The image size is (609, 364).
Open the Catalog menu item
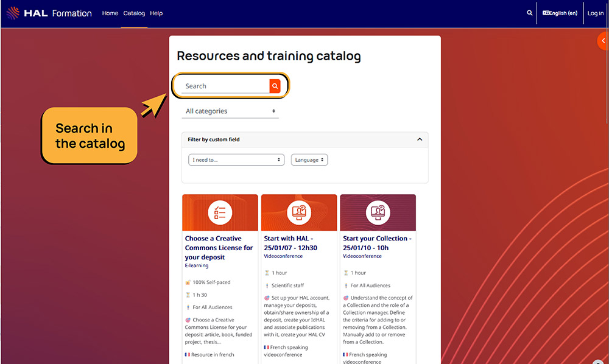click(134, 13)
